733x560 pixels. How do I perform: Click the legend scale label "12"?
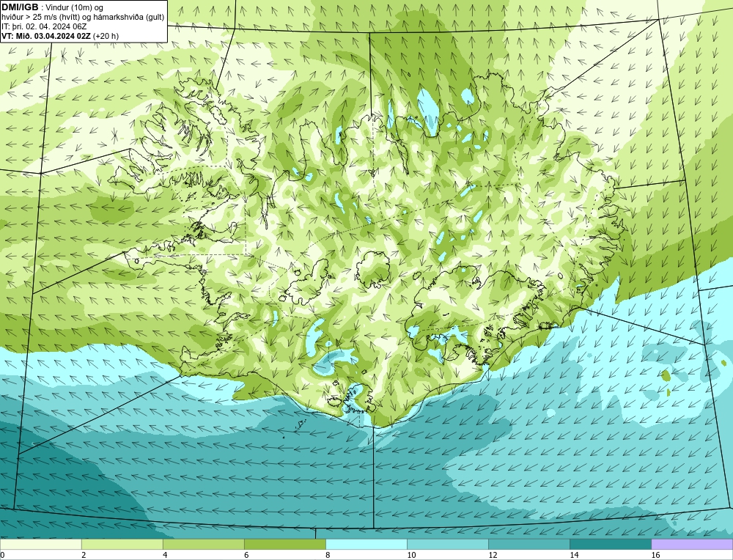[x=493, y=555]
